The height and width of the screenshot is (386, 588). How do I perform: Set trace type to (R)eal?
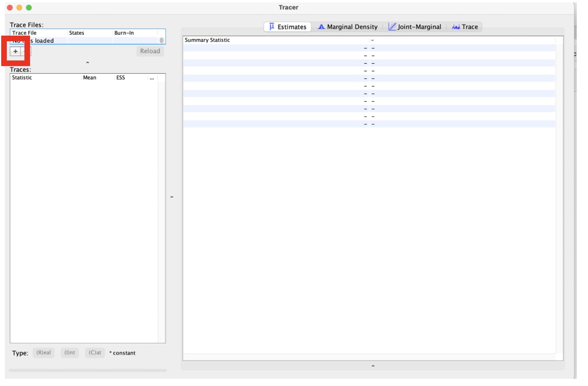[x=44, y=353]
